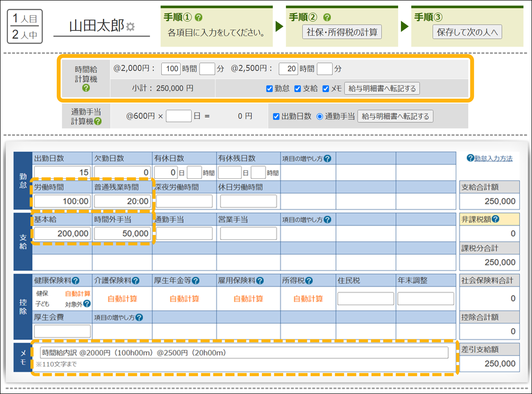
Task: Open the help icon next to 手順①
Action: pos(199,17)
